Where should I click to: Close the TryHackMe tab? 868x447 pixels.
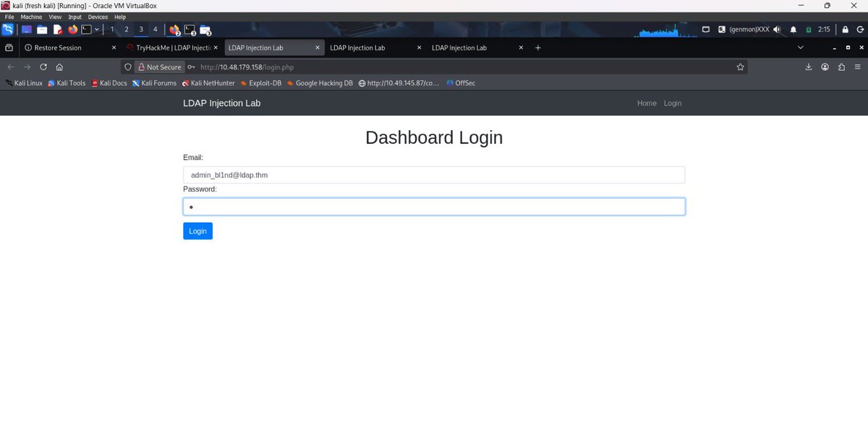[216, 48]
